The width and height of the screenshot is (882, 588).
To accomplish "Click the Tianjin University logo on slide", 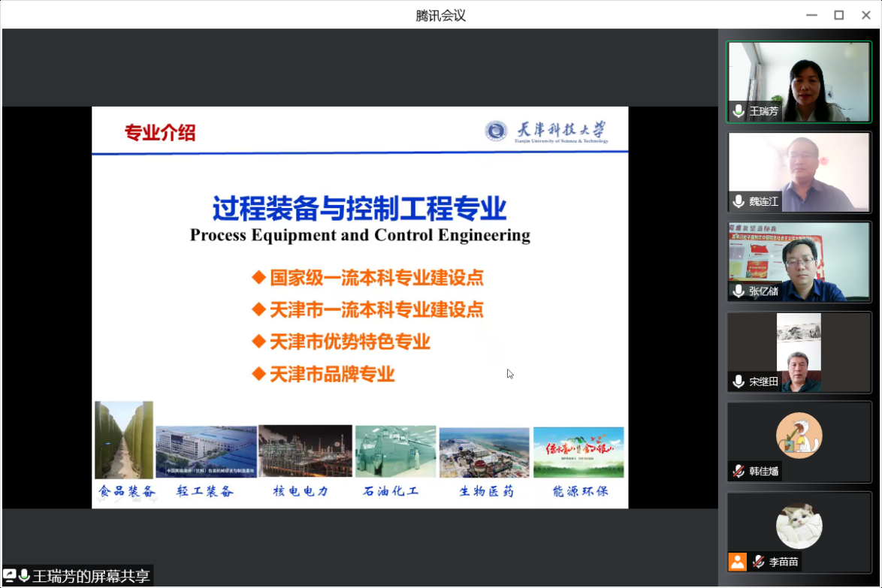I will click(x=496, y=131).
